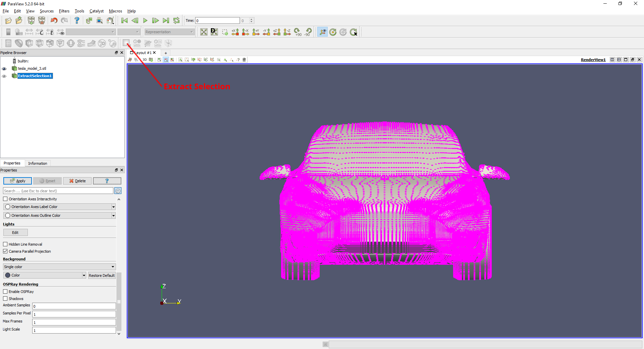Enable Hidden Line Removal checkbox
This screenshot has width=644, height=349.
pos(5,244)
